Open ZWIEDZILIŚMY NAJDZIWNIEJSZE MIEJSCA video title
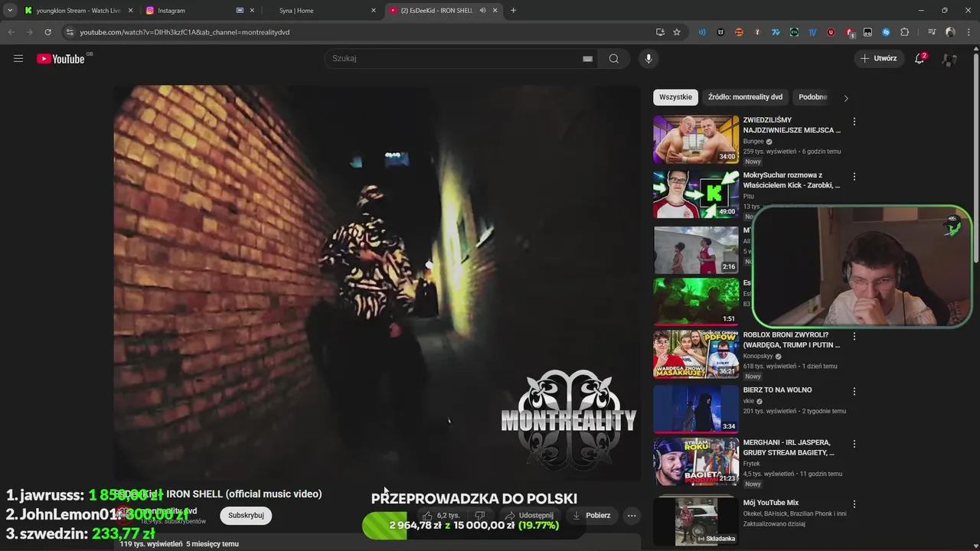 pos(792,126)
